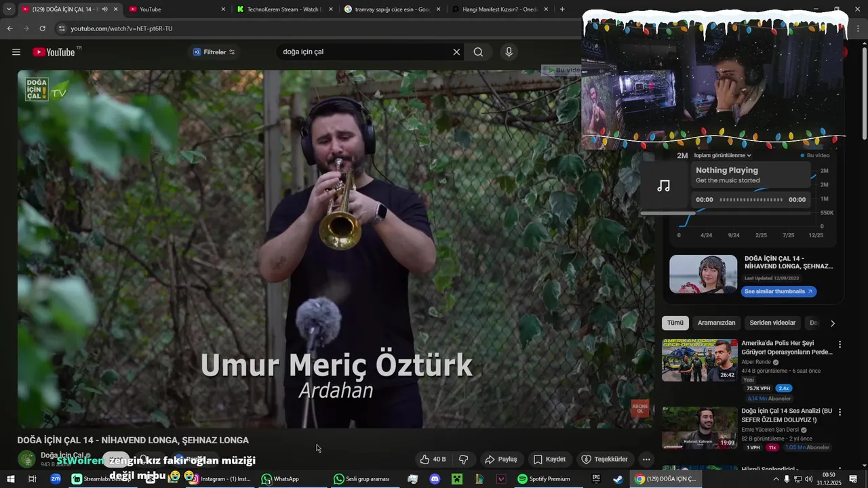The image size is (868, 488).
Task: Open the tray clock showing 00:50
Action: (829, 479)
